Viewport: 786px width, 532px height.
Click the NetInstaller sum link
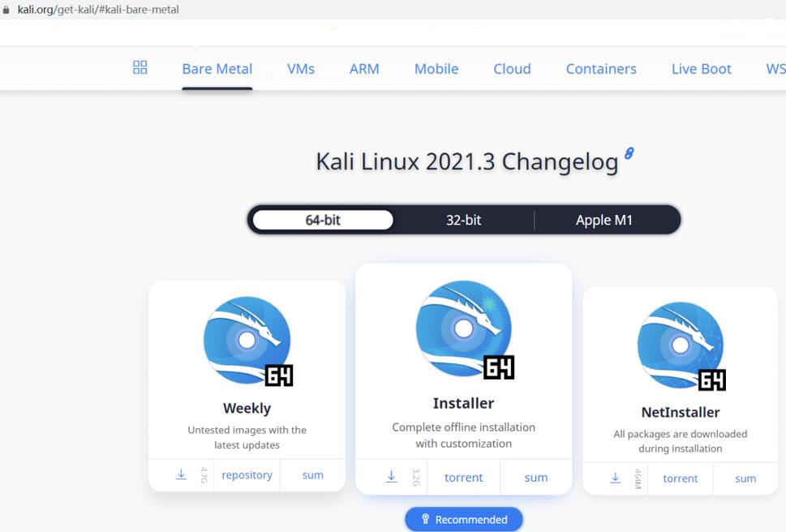[745, 478]
